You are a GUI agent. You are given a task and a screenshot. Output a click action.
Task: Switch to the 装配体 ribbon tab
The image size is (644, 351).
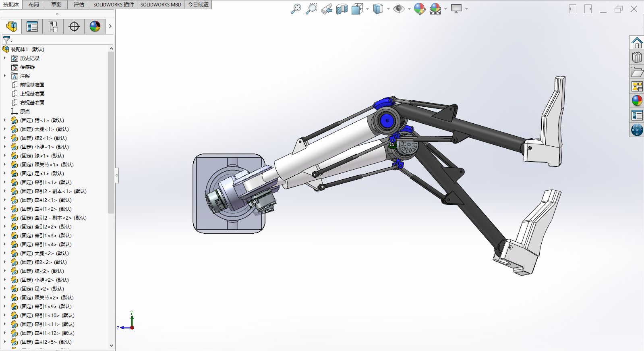point(11,4)
